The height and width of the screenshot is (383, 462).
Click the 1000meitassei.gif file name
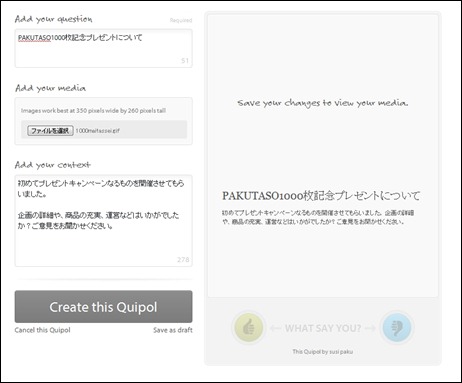tap(97, 131)
